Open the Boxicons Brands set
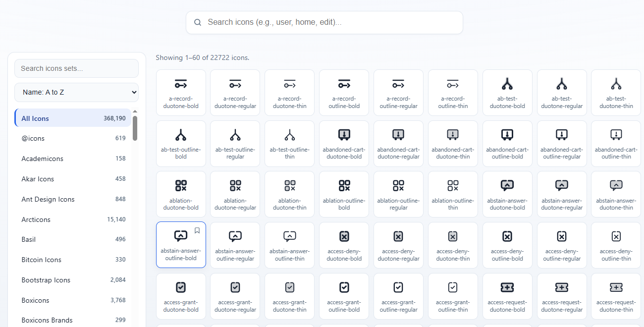 point(73,320)
